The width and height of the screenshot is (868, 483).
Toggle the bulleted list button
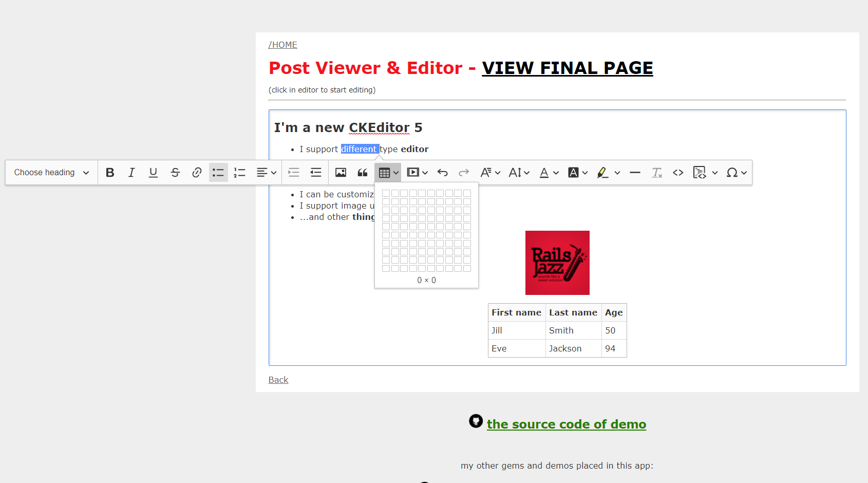click(218, 173)
